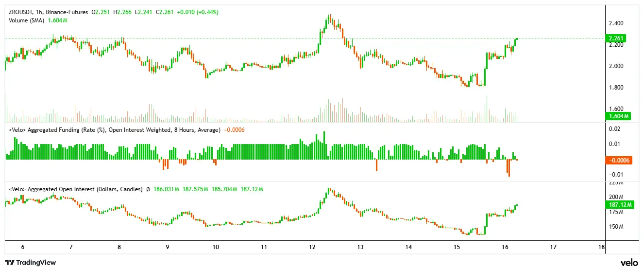Click the 187.575M high value in legend

point(196,189)
